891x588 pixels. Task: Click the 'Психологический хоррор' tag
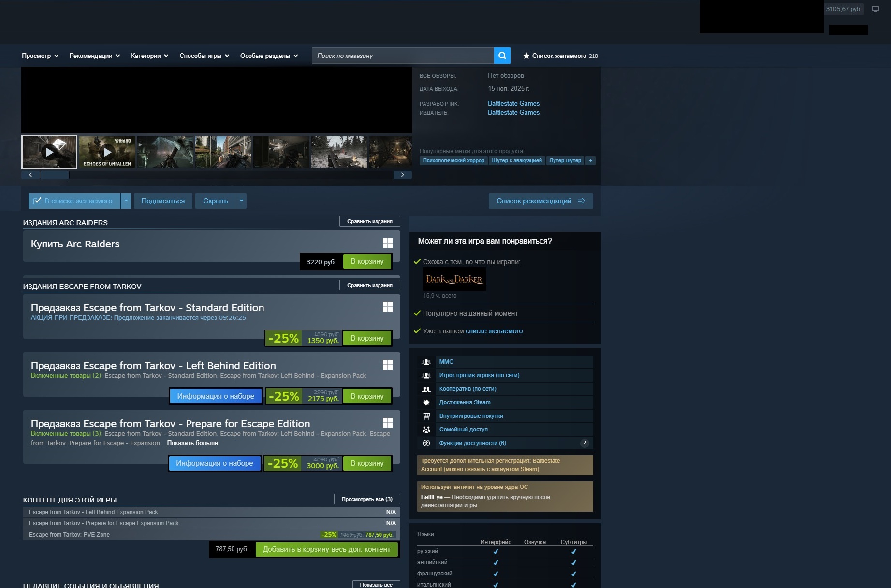[453, 160]
